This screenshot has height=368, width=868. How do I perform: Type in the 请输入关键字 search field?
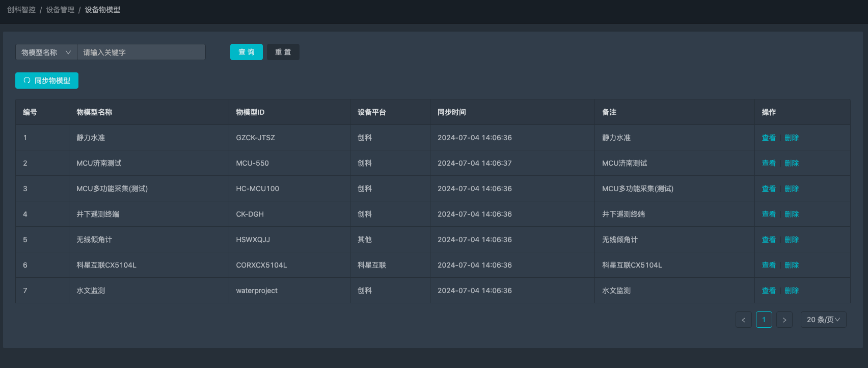click(141, 52)
